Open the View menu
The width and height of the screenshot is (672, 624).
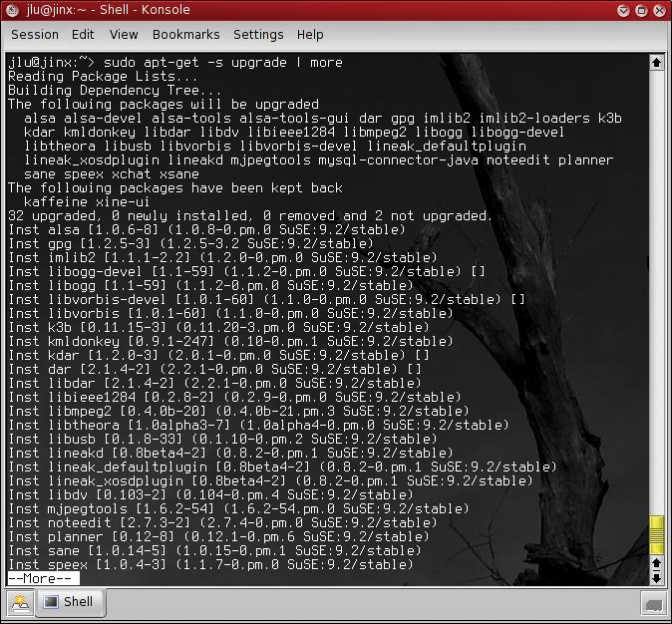[x=124, y=34]
